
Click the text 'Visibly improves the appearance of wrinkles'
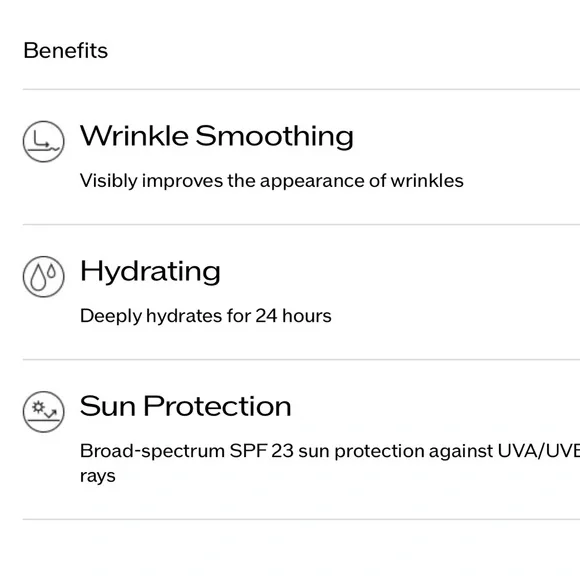272,181
